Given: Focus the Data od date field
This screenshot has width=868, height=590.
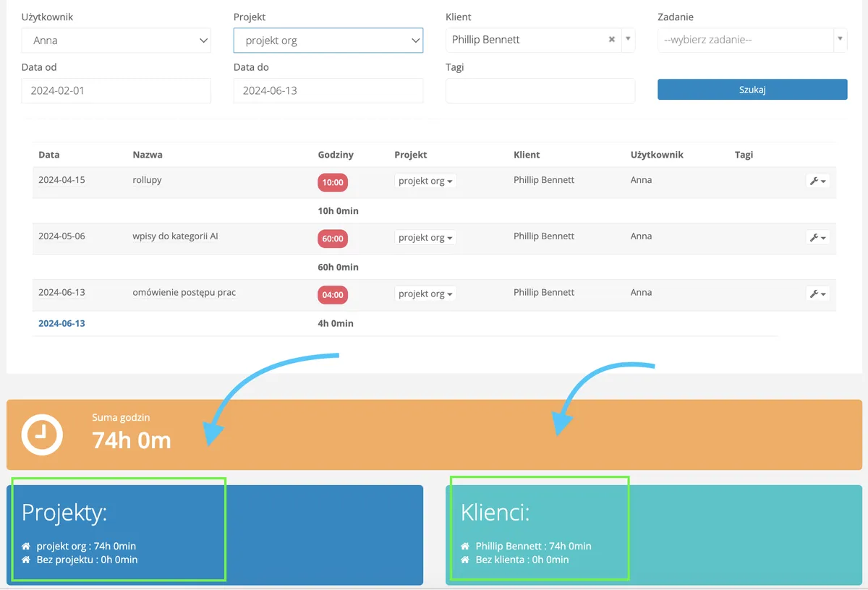Looking at the screenshot, I should pyautogui.click(x=116, y=91).
